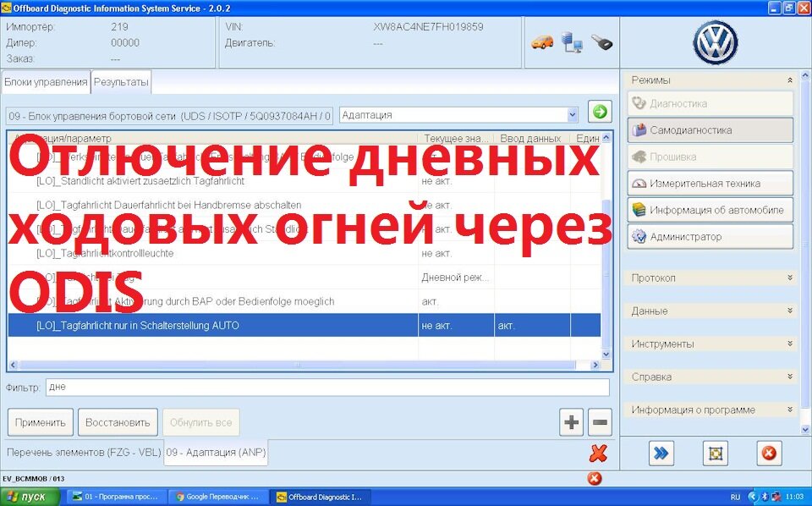Select the Перечень элементов (FZG - VBL) tab
Image resolution: width=812 pixels, height=506 pixels.
pos(84,452)
